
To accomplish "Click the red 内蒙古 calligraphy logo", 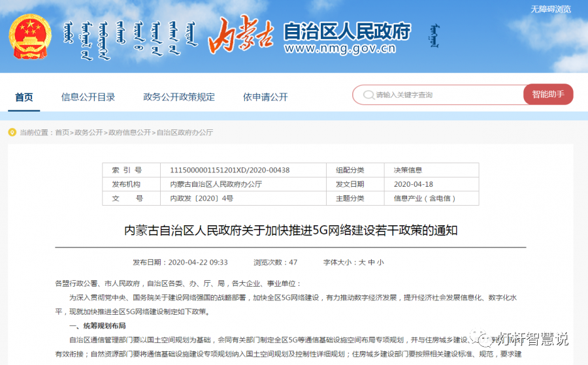I will tap(240, 35).
